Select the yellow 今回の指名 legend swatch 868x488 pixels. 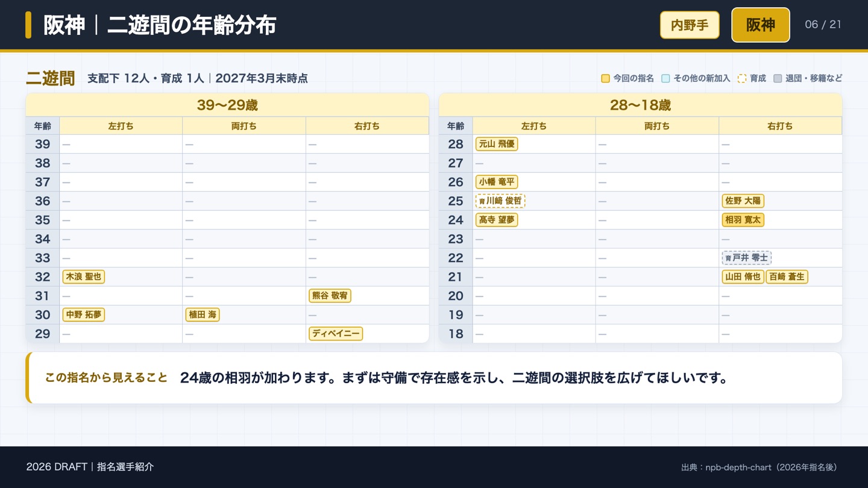pyautogui.click(x=605, y=78)
